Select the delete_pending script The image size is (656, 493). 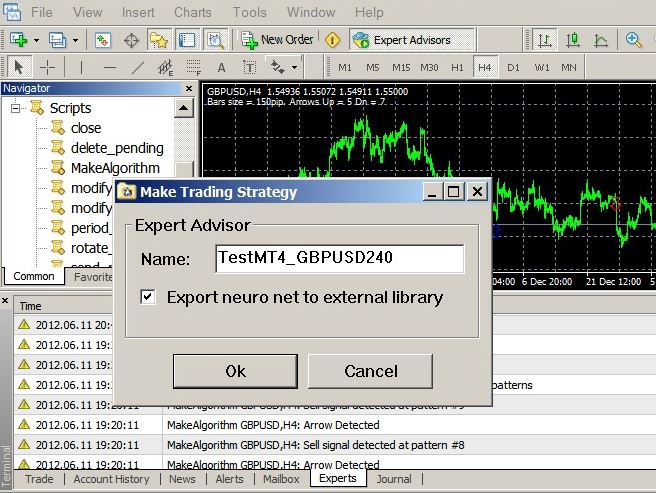coord(117,148)
